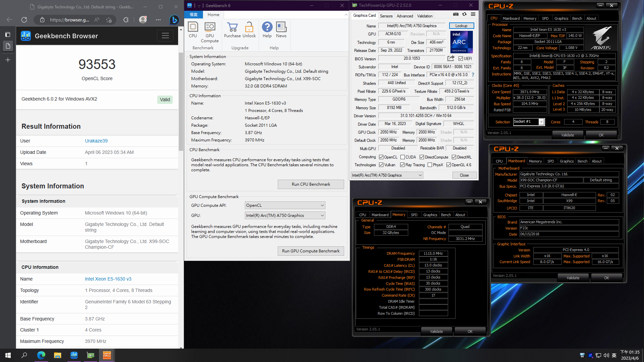Open Graphics tab in CPU-Z mainboard window
This screenshot has width=644, height=362.
567,161
